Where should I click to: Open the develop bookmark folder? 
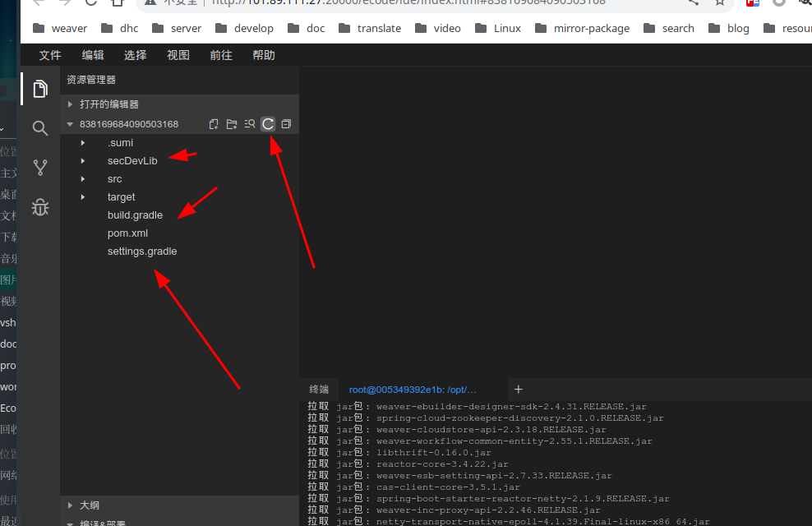coord(244,29)
